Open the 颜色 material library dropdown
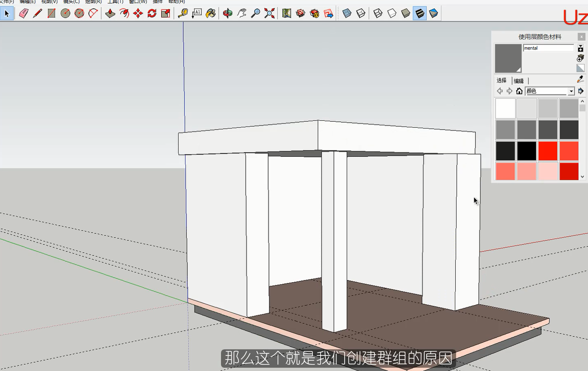Screen dimensions: 588x371 [x=571, y=91]
